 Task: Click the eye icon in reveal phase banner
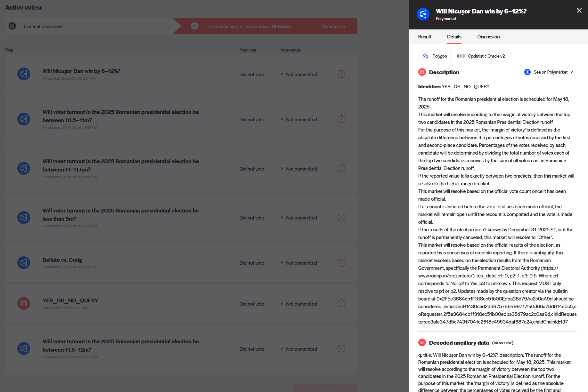195,26
